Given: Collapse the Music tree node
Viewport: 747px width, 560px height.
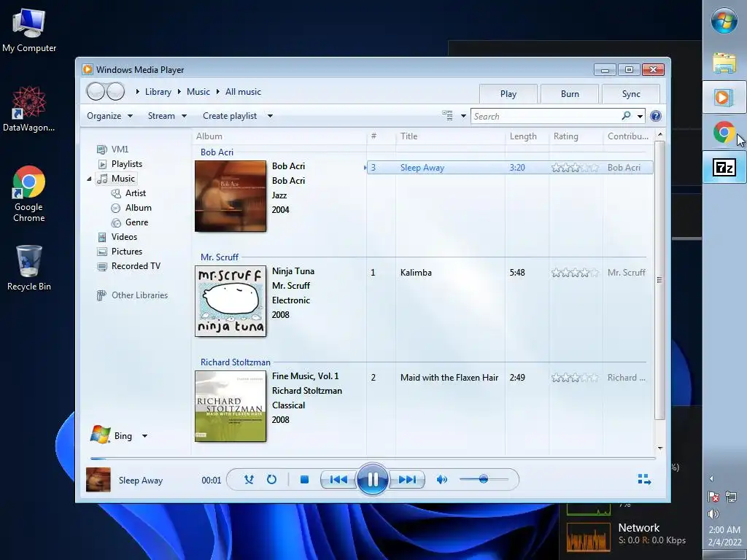Looking at the screenshot, I should 89,179.
